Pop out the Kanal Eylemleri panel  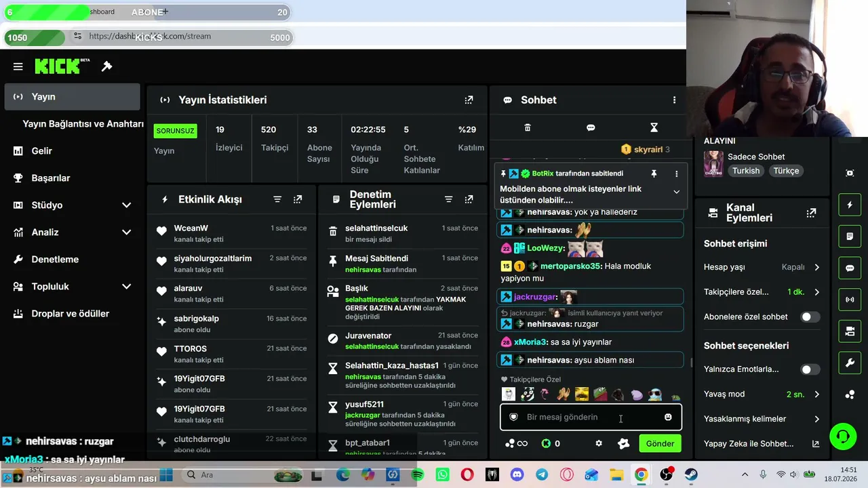[x=811, y=213]
